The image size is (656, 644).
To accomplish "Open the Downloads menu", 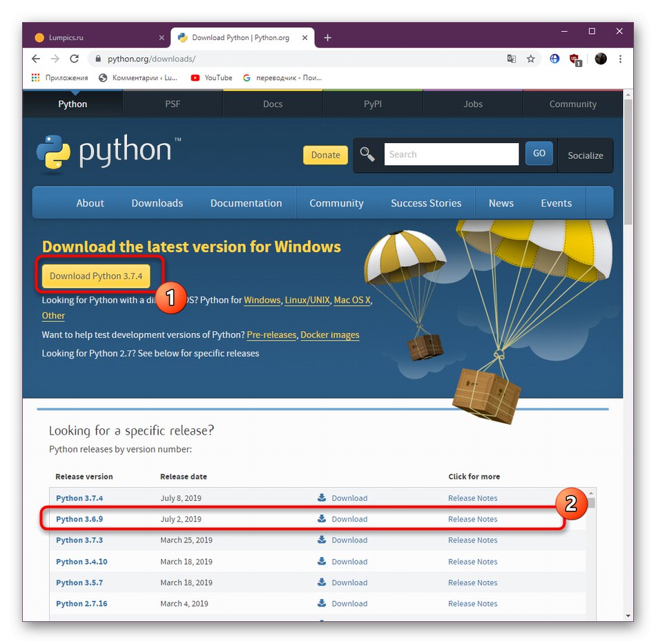I will click(157, 203).
